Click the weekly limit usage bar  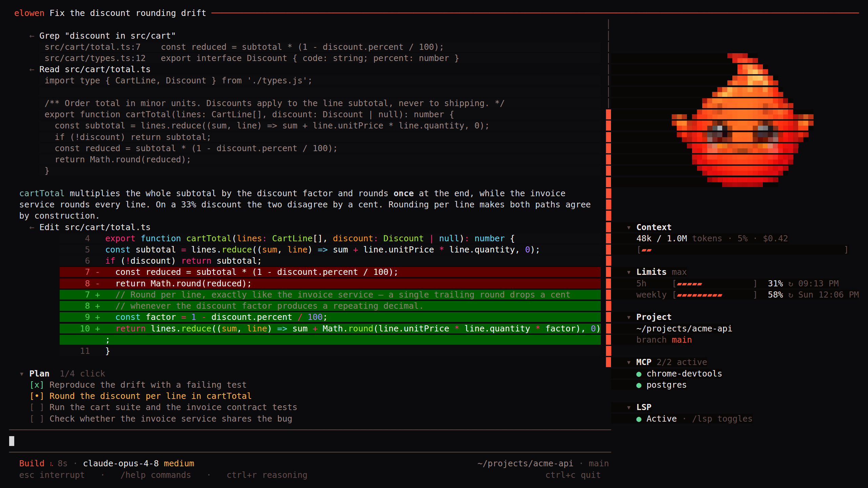coord(715,295)
